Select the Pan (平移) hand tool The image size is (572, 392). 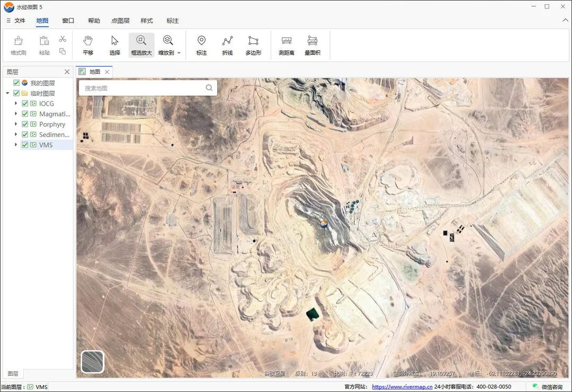point(88,45)
